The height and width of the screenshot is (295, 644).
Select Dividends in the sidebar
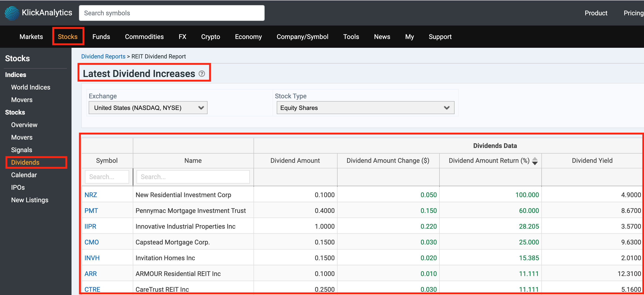tap(25, 162)
